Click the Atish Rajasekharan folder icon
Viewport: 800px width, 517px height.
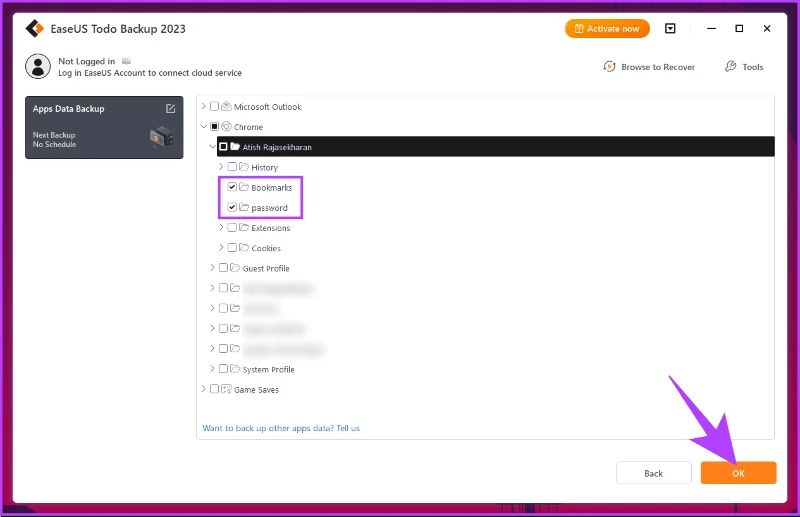235,146
